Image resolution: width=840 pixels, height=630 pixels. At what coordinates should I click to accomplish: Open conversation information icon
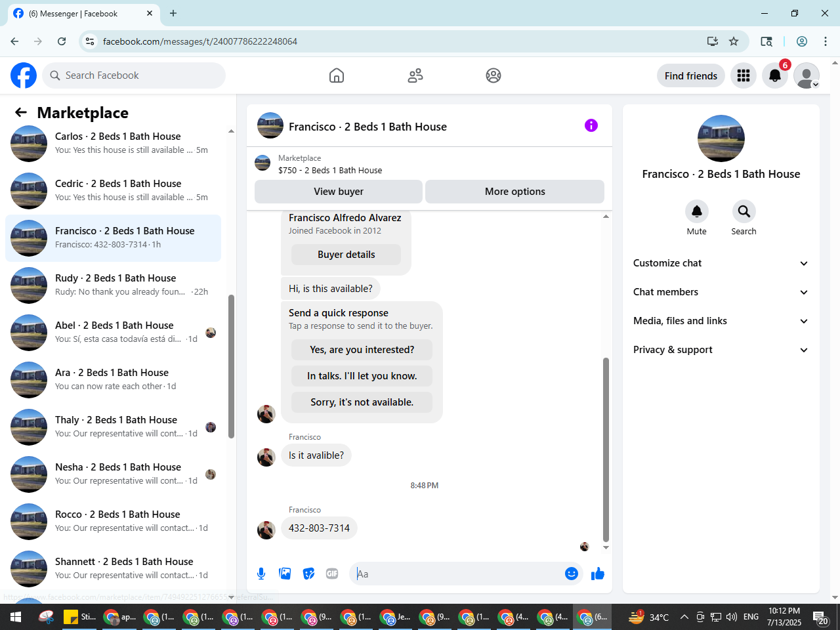[591, 125]
